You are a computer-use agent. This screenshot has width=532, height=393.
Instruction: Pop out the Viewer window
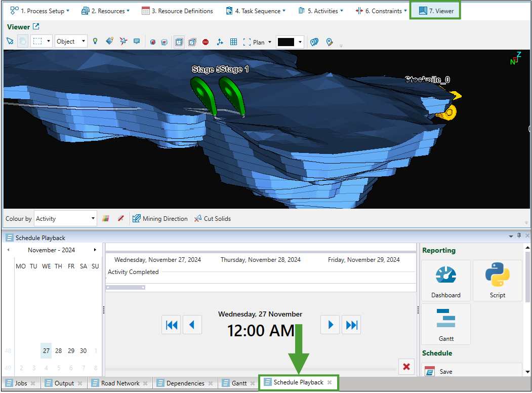click(x=36, y=26)
